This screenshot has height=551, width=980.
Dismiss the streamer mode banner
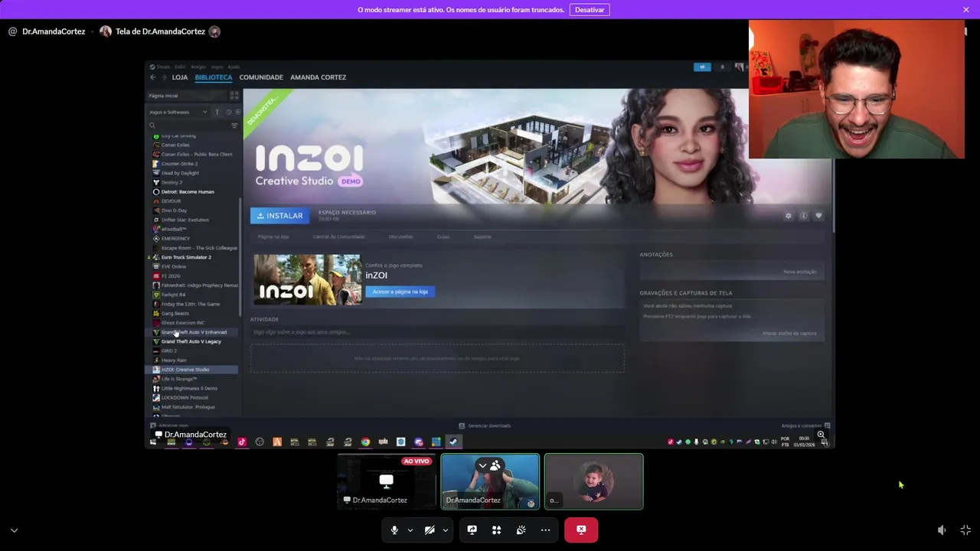[x=966, y=9]
